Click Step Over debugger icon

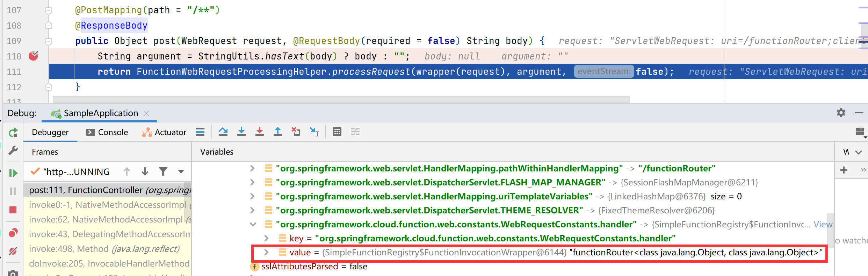pos(223,132)
